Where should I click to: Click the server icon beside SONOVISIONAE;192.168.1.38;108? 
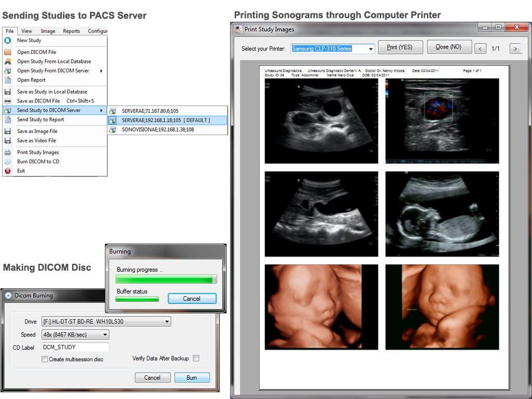[x=113, y=129]
